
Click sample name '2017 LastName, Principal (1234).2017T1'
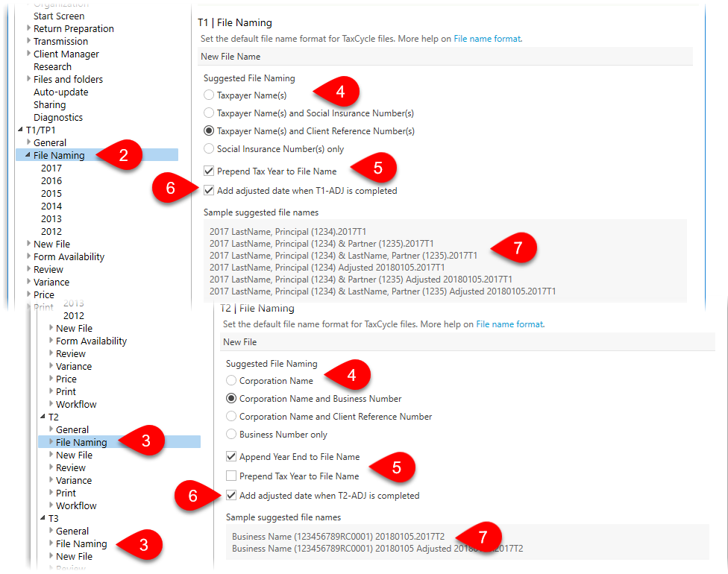pos(288,232)
